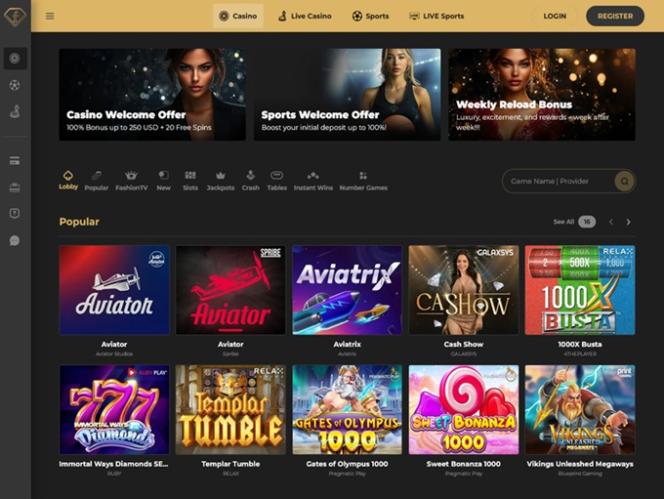Click the diamond site logo

point(15,16)
